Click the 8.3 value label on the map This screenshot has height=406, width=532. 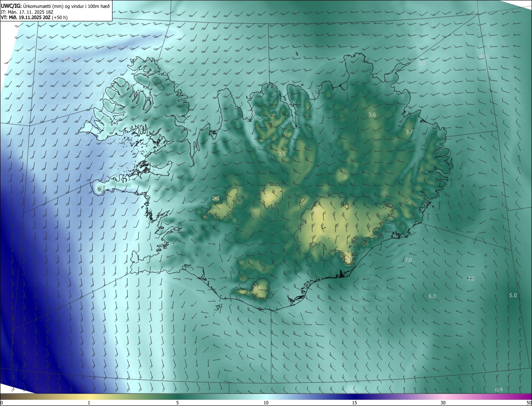coord(483,56)
